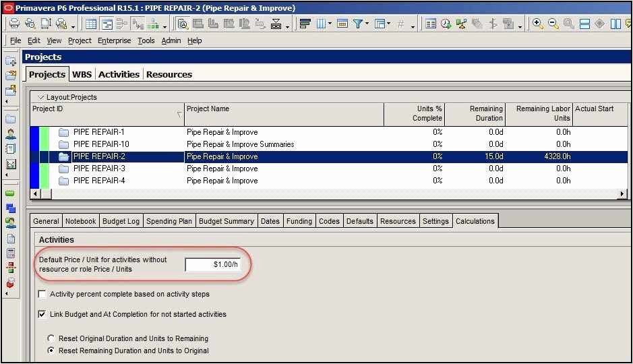This screenshot has width=633, height=364.
Task: Click the Page Setup toolbar icon
Action: [46, 24]
